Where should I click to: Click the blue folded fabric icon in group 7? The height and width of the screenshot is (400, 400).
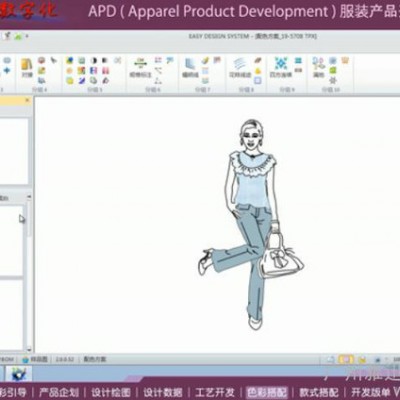(x=190, y=64)
